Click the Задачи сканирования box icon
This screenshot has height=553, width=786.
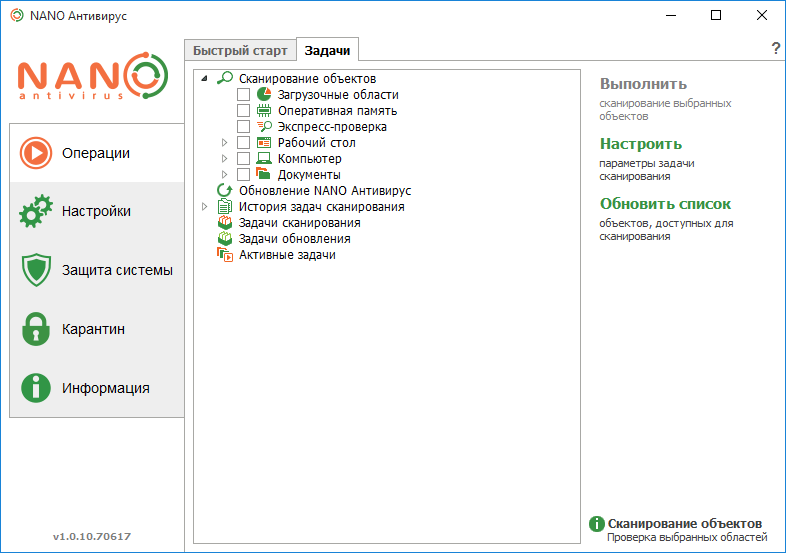pyautogui.click(x=225, y=223)
